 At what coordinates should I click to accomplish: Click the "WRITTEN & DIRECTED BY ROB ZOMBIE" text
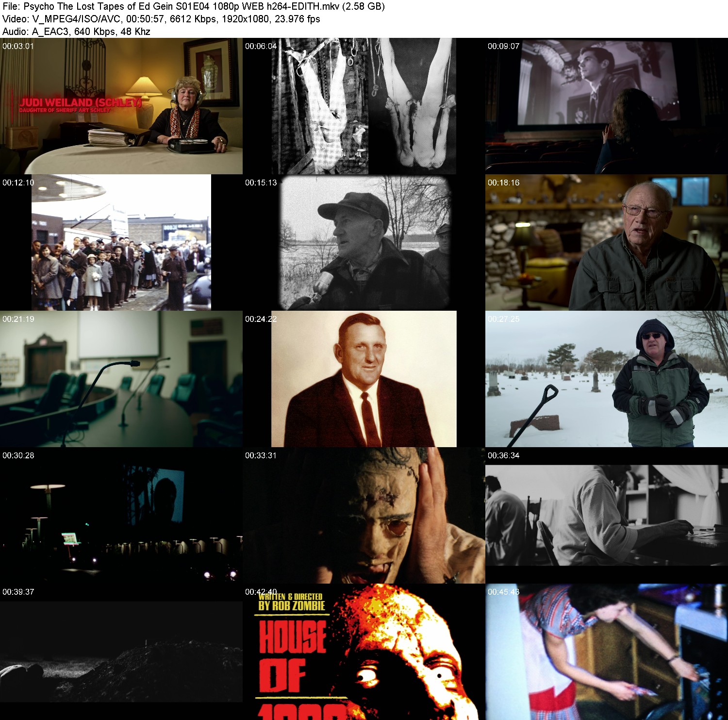tap(292, 602)
